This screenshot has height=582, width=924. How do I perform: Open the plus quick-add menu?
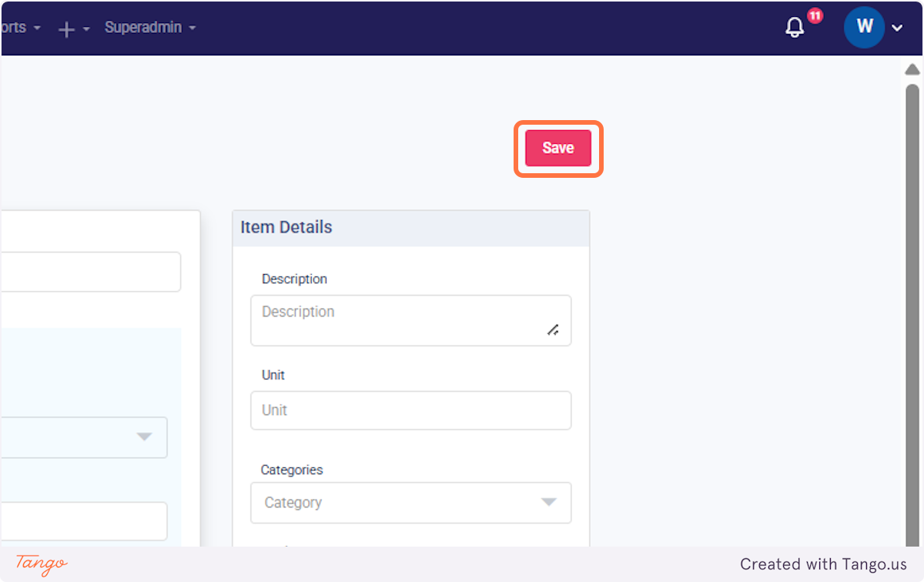point(74,28)
